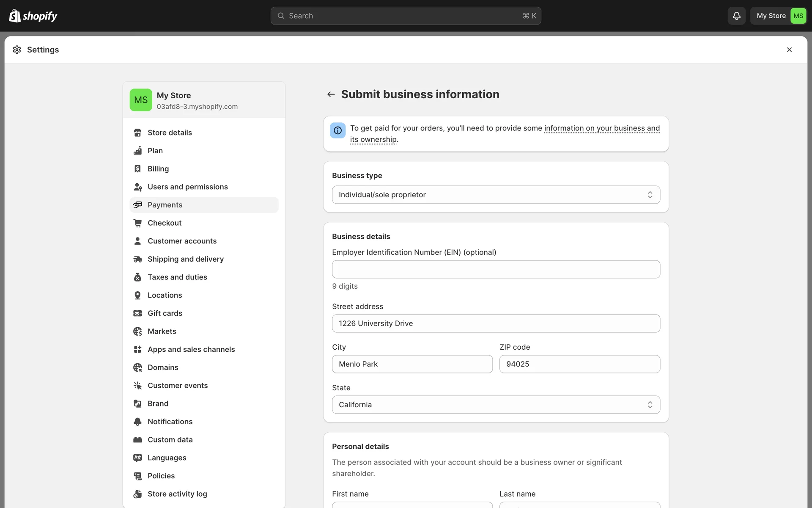Select Notifications in the settings sidebar
The width and height of the screenshot is (812, 508).
point(170,422)
